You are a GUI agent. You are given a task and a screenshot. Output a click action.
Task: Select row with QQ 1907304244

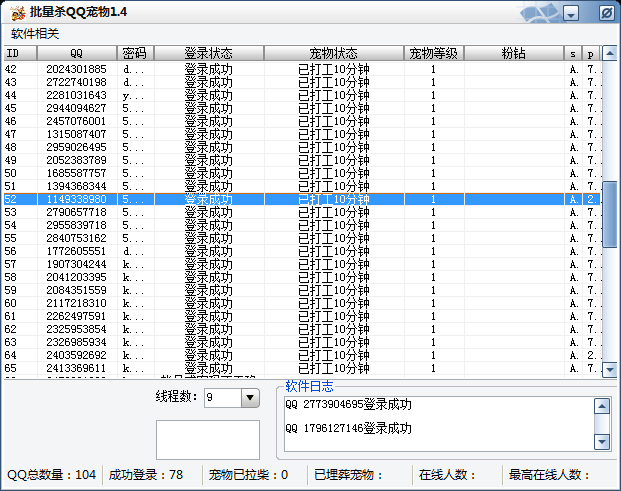tap(302, 264)
